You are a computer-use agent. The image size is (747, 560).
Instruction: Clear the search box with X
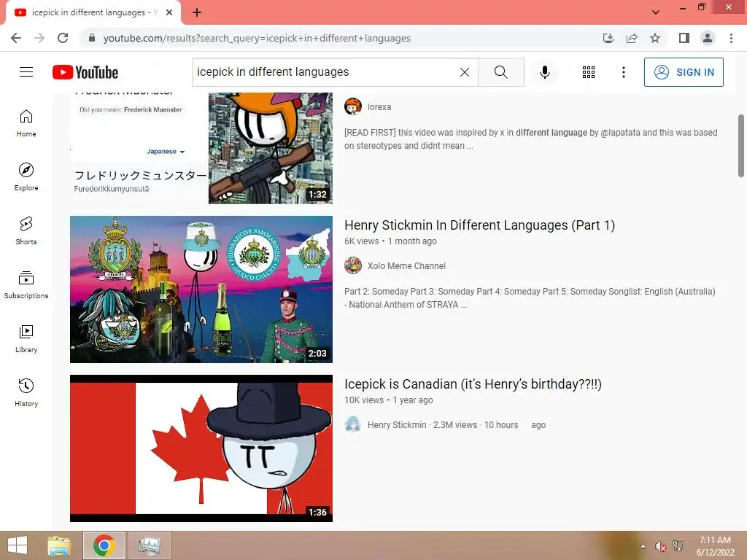[465, 72]
